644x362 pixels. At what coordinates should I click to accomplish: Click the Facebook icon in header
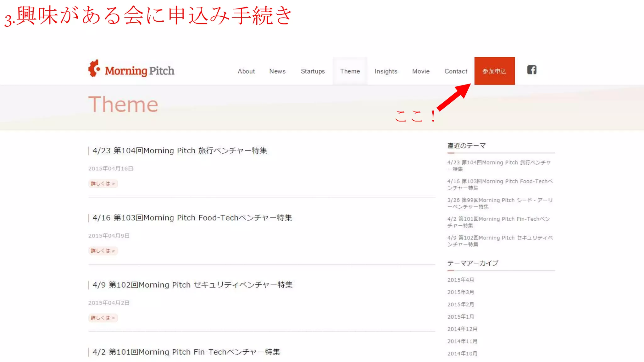(532, 70)
